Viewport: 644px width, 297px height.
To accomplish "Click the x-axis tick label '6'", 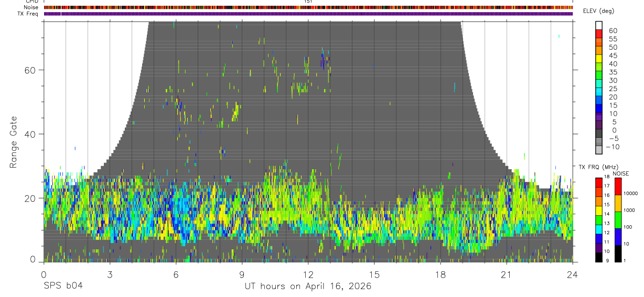I will (x=176, y=274).
